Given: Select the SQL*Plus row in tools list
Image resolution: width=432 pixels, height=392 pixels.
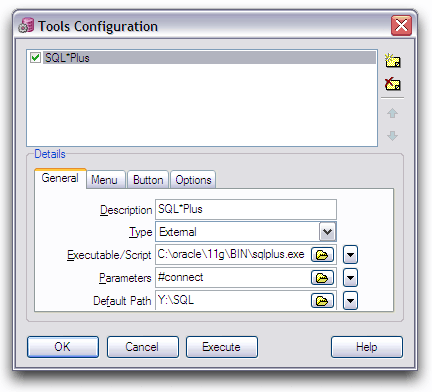Looking at the screenshot, I should pos(202,58).
